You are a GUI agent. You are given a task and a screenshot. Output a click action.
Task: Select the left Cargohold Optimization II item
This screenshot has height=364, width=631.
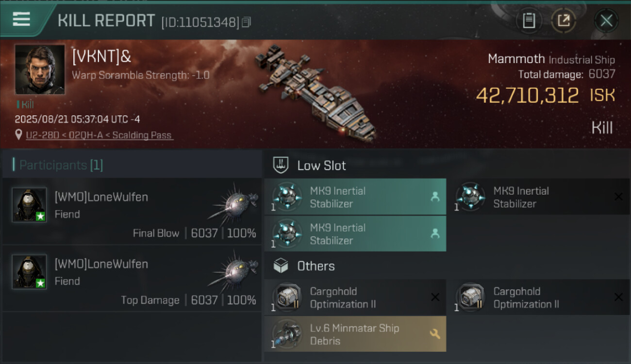[x=355, y=298]
